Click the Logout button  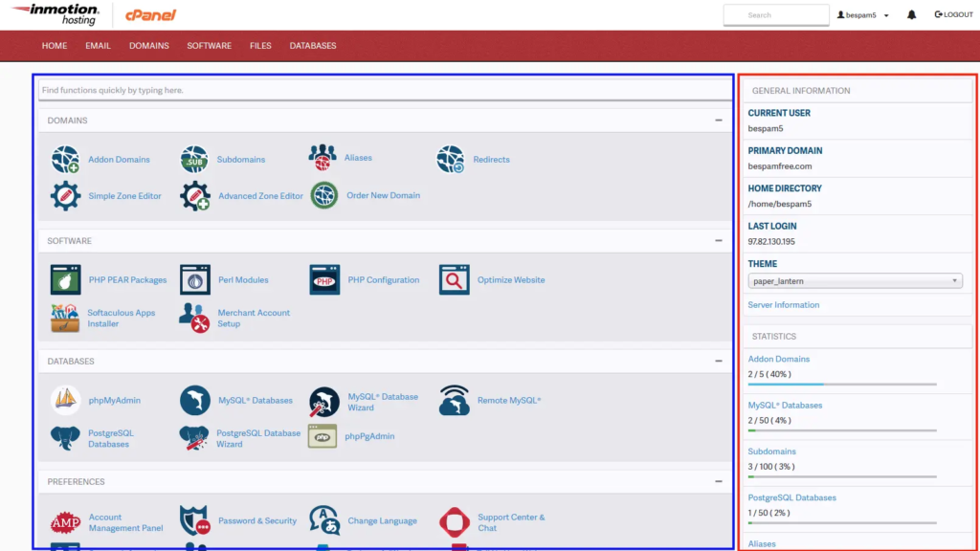tap(953, 15)
